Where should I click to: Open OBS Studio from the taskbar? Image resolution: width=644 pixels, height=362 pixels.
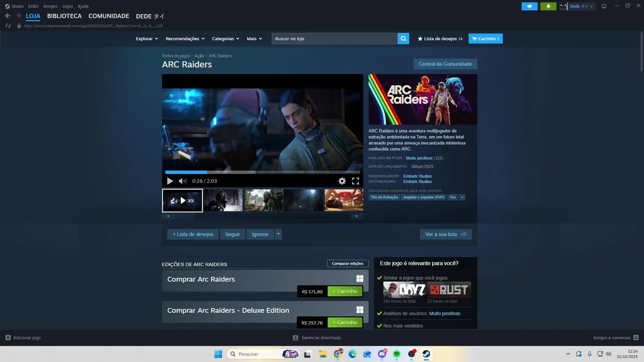(412, 354)
